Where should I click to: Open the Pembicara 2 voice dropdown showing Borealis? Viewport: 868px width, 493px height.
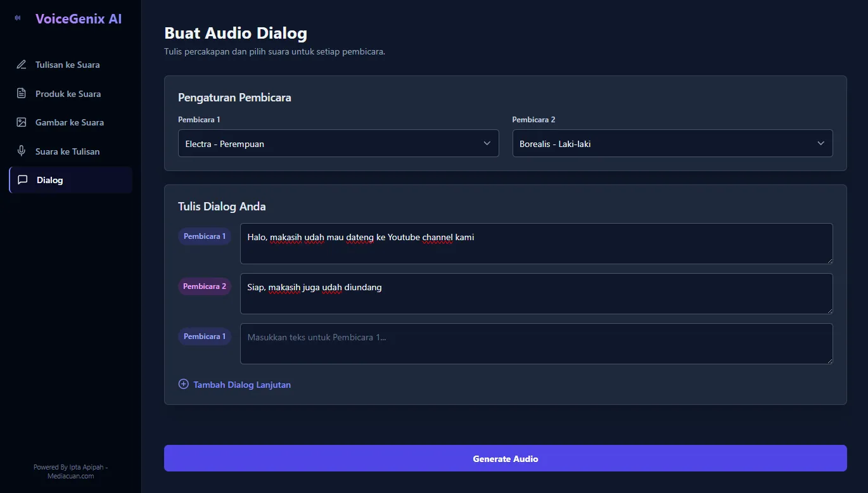point(672,143)
